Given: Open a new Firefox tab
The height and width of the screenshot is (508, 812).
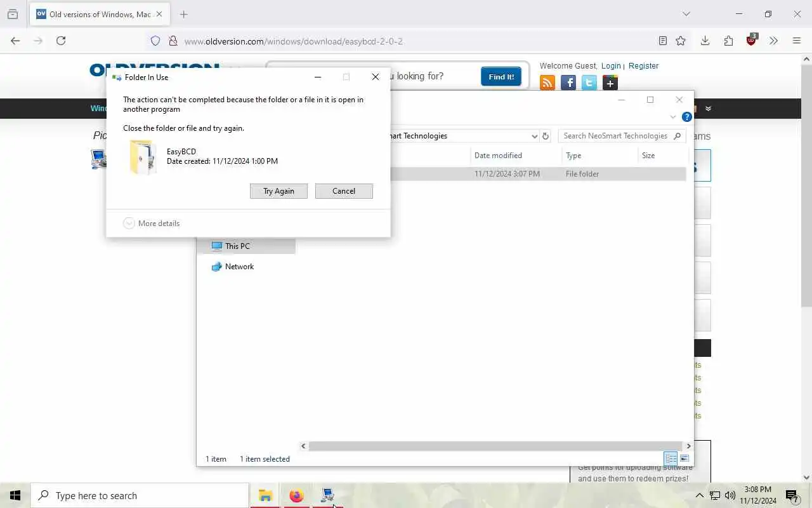Looking at the screenshot, I should coord(184,14).
